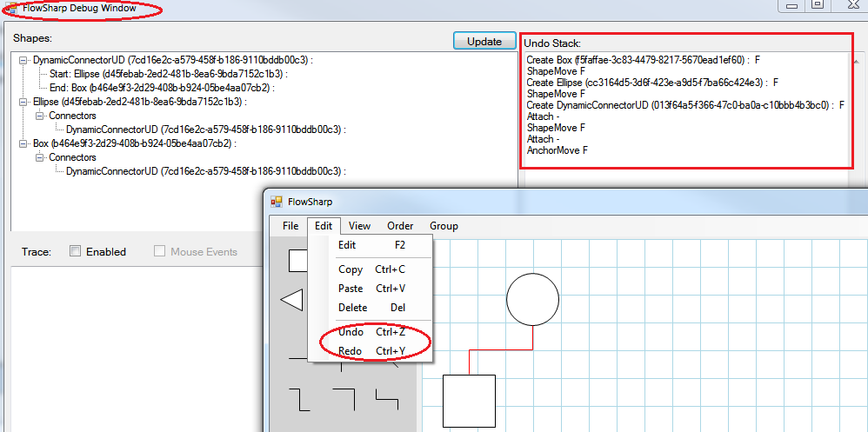The height and width of the screenshot is (432, 868).
Task: Select the circle shape on the canvas
Action: coord(532,299)
